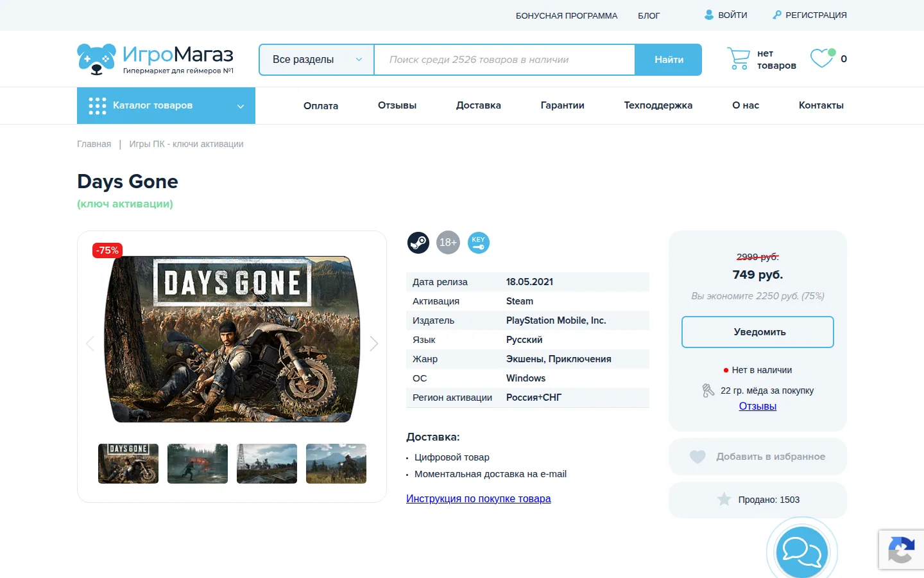Click the star icon beside Продано
The image size is (924, 578).
point(724,499)
